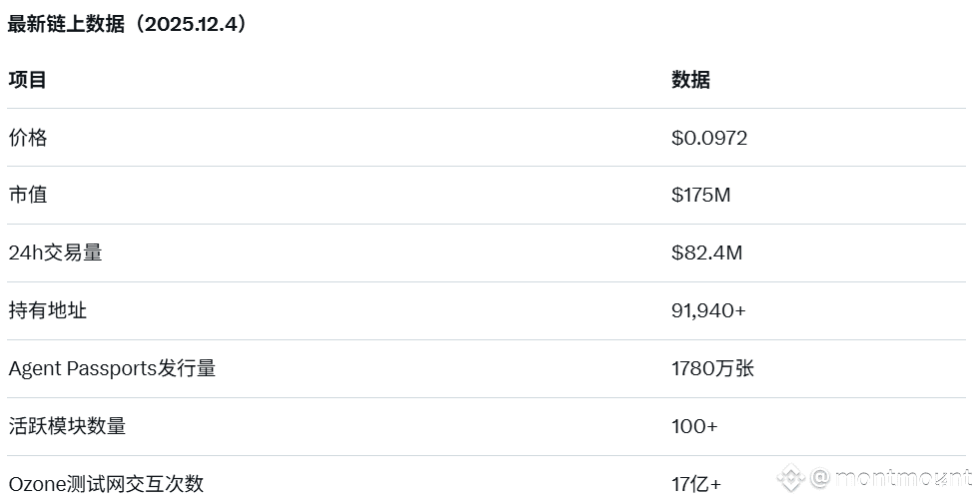
Task: Select the 项目 column header
Action: coord(28,80)
